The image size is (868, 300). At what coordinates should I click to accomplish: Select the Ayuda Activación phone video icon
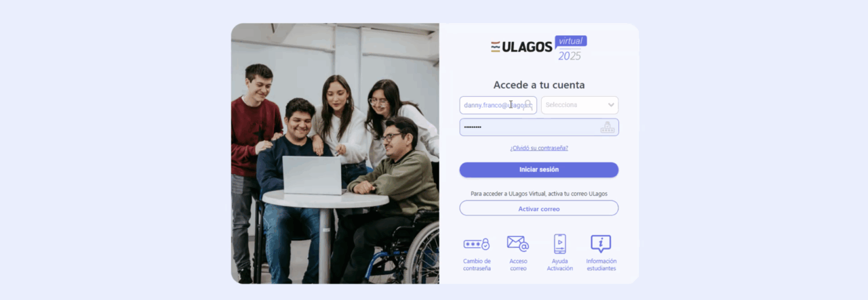pyautogui.click(x=559, y=244)
